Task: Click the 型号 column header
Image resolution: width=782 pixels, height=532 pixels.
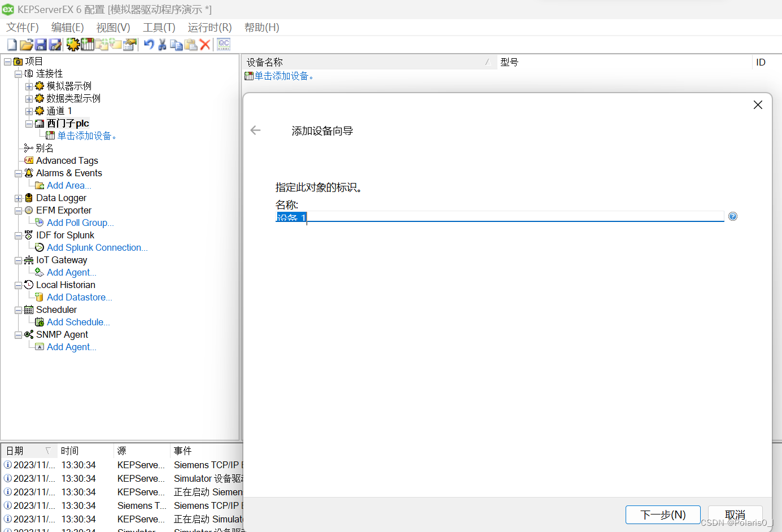Action: pos(624,62)
